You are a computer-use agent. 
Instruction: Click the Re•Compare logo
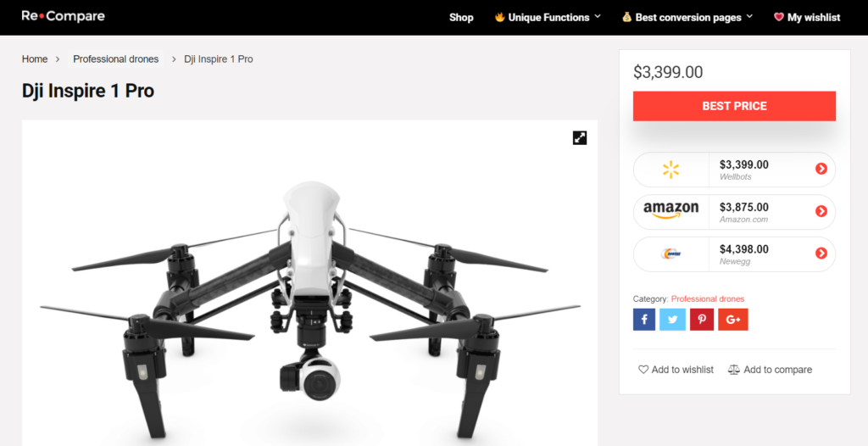pos(63,17)
